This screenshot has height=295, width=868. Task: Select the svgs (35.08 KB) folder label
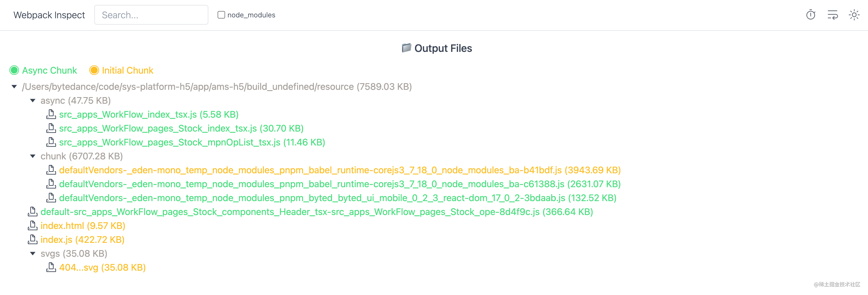[x=74, y=254]
